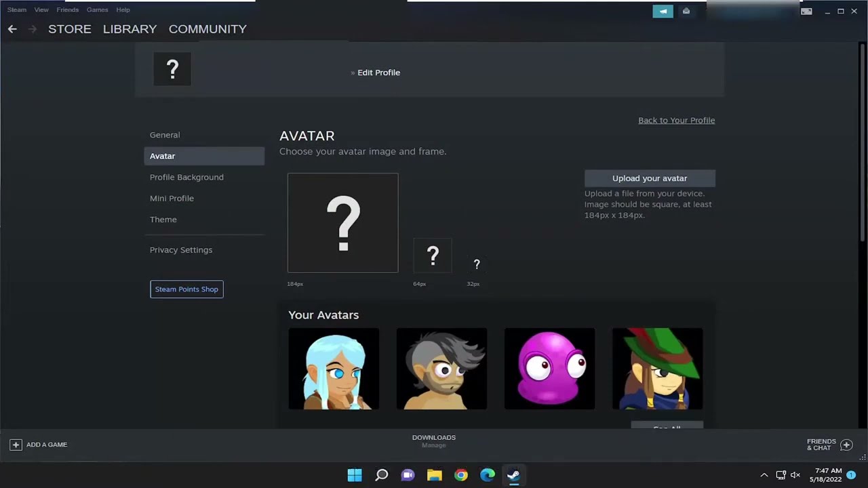This screenshot has width=868, height=488.
Task: Open the Downloads manager
Action: click(x=434, y=441)
